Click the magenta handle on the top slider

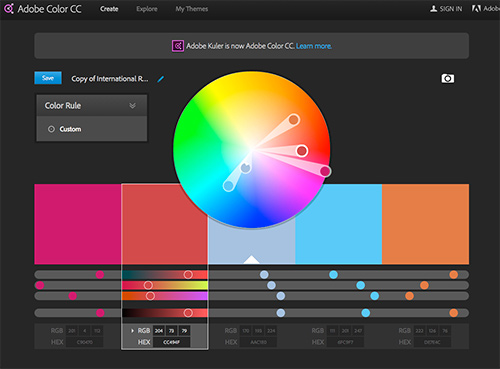pos(100,274)
